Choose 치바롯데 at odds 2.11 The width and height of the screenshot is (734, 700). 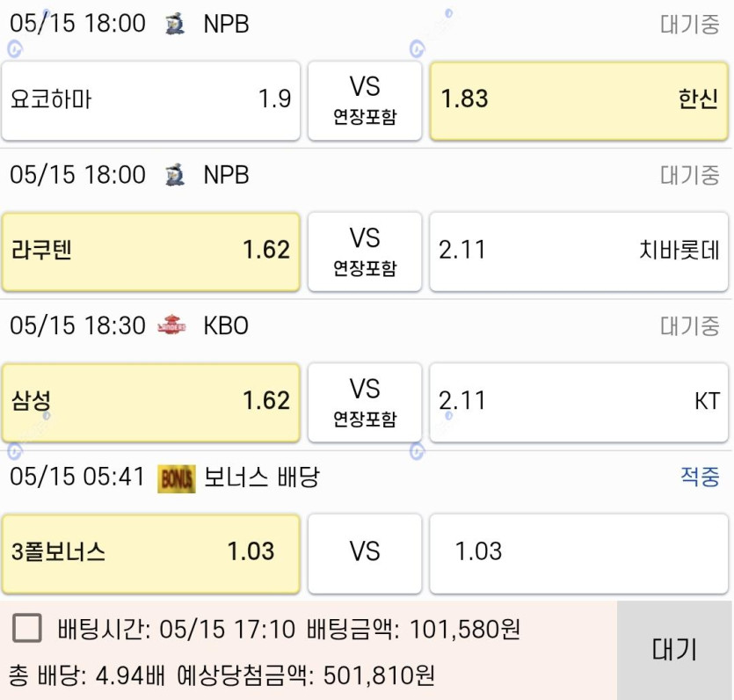pos(579,252)
